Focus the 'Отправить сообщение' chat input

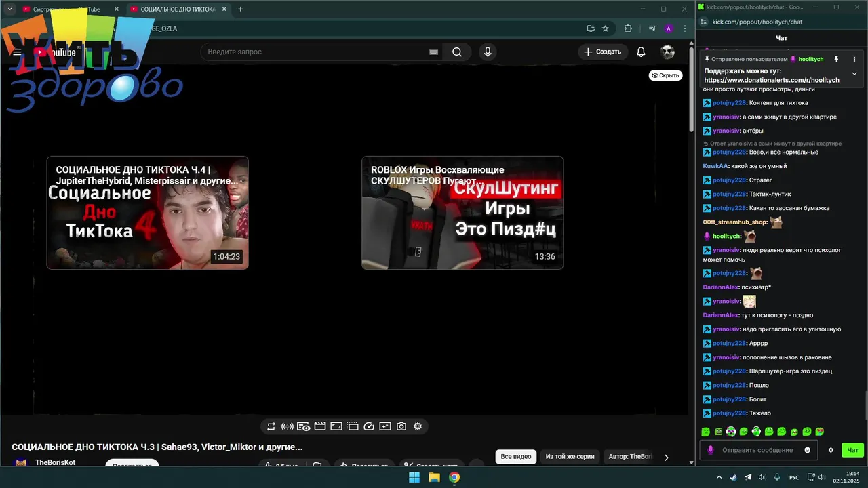point(757,450)
